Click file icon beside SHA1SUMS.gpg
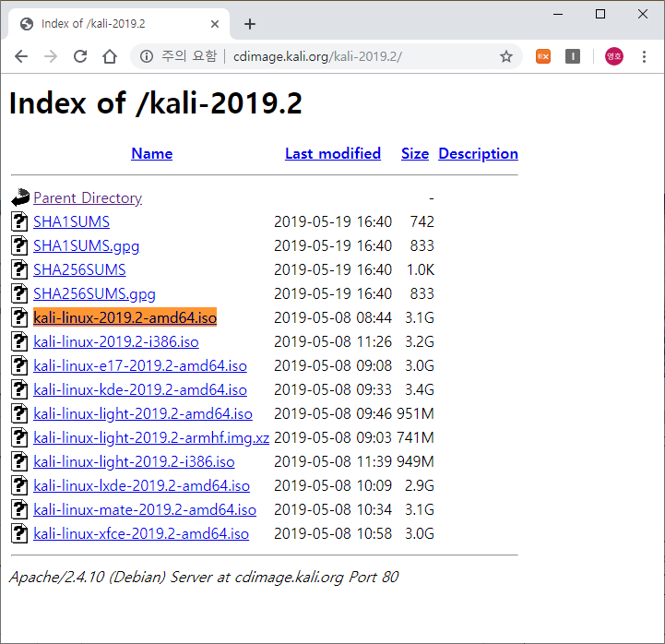Screen dimensions: 665x644 (x=19, y=245)
